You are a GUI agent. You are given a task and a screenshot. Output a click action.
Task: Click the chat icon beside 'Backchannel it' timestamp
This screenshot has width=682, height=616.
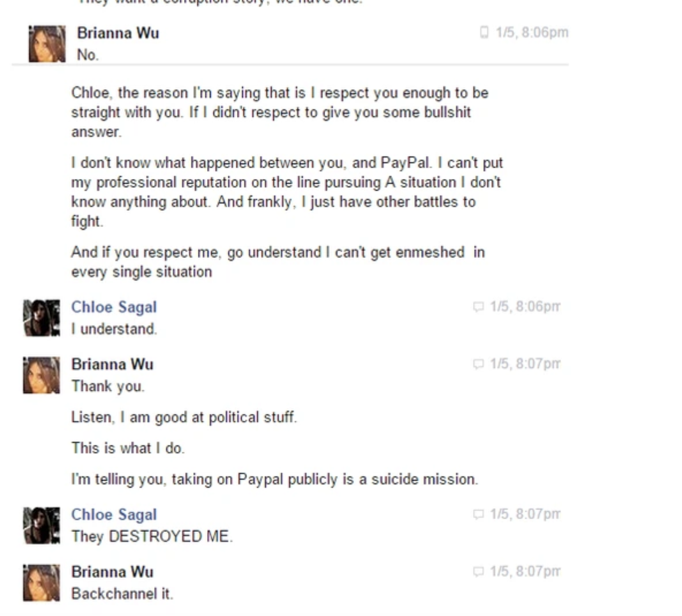point(478,571)
